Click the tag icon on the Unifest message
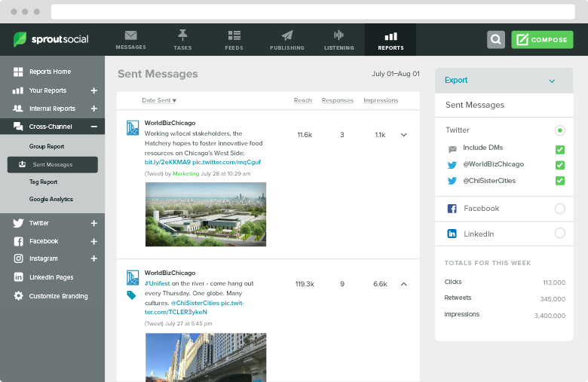The height and width of the screenshot is (382, 588). [x=131, y=295]
